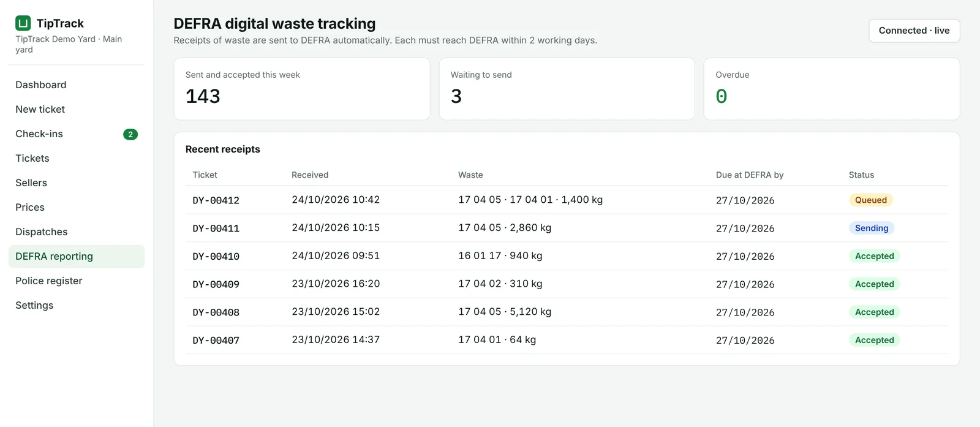Click the Connected · live button
Screen dimensions: 980x427
pos(914,31)
